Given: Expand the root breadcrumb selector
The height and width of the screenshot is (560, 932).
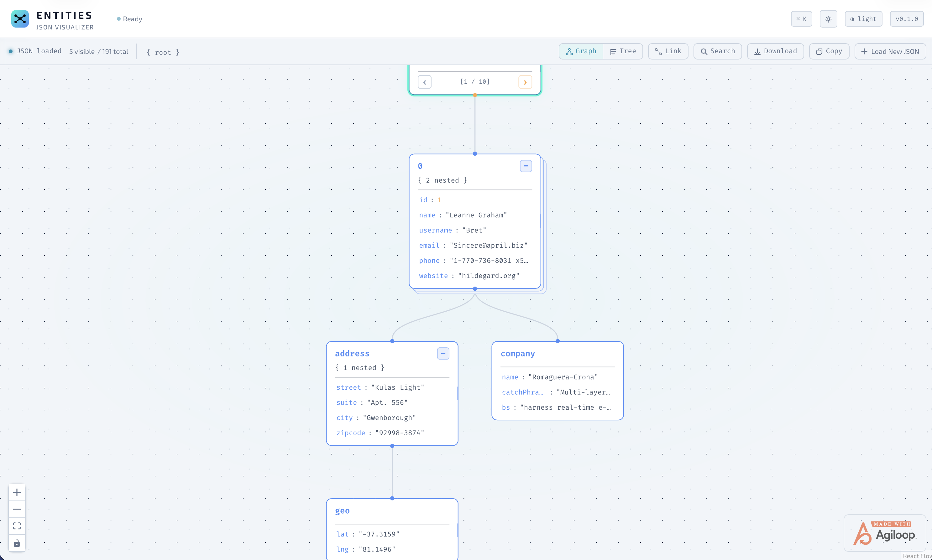Looking at the screenshot, I should (163, 52).
